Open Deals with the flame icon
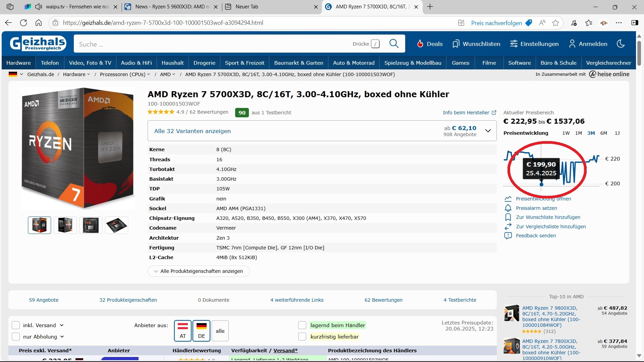The height and width of the screenshot is (362, 644). (x=430, y=44)
